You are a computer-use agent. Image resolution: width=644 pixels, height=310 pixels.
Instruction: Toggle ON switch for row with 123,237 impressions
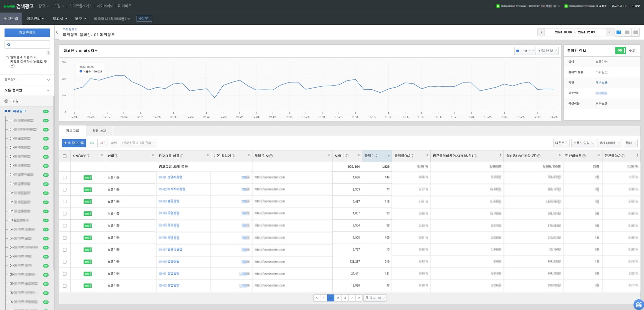[88, 262]
